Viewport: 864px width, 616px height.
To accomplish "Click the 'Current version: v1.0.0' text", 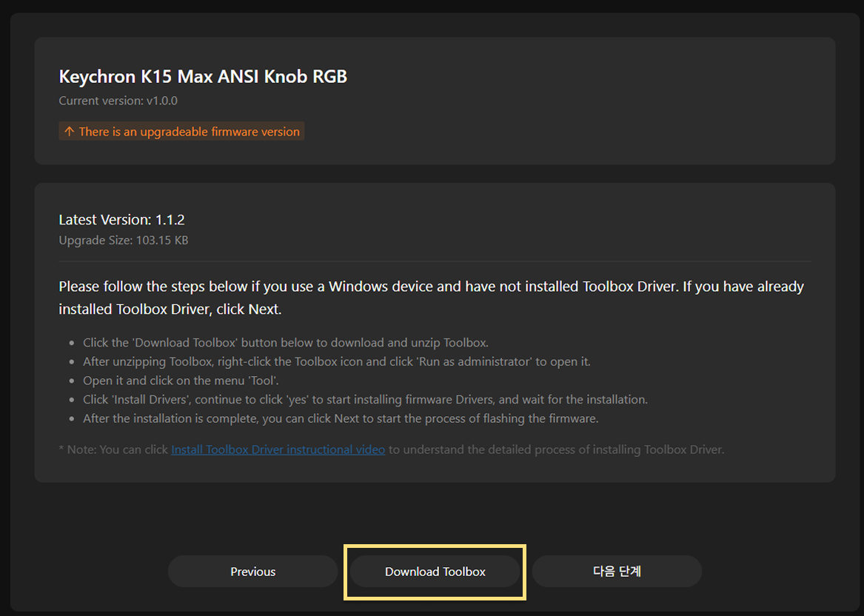I will (118, 101).
